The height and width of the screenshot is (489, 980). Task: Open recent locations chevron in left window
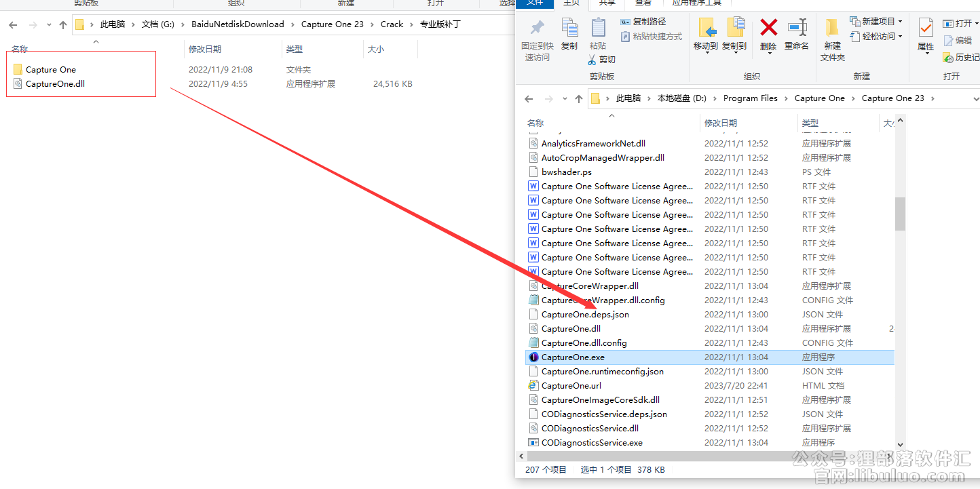click(x=48, y=24)
